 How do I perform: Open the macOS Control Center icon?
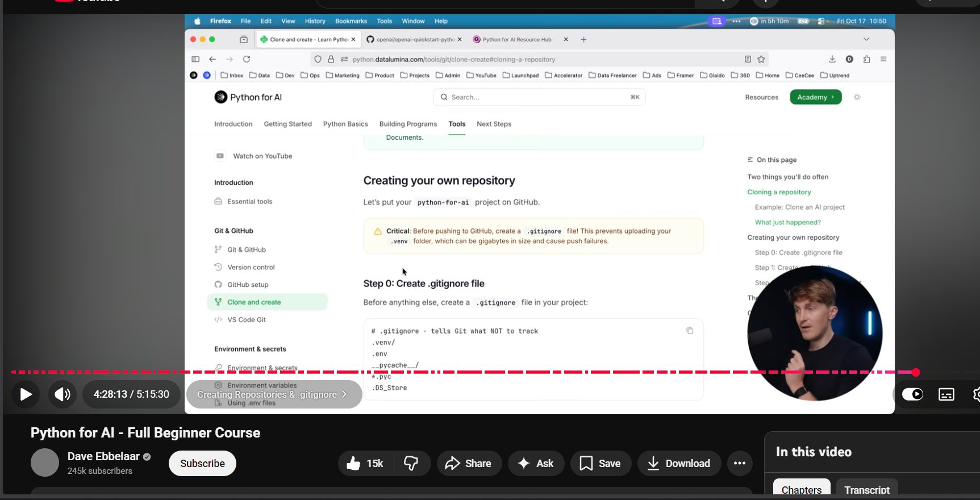pyautogui.click(x=821, y=21)
